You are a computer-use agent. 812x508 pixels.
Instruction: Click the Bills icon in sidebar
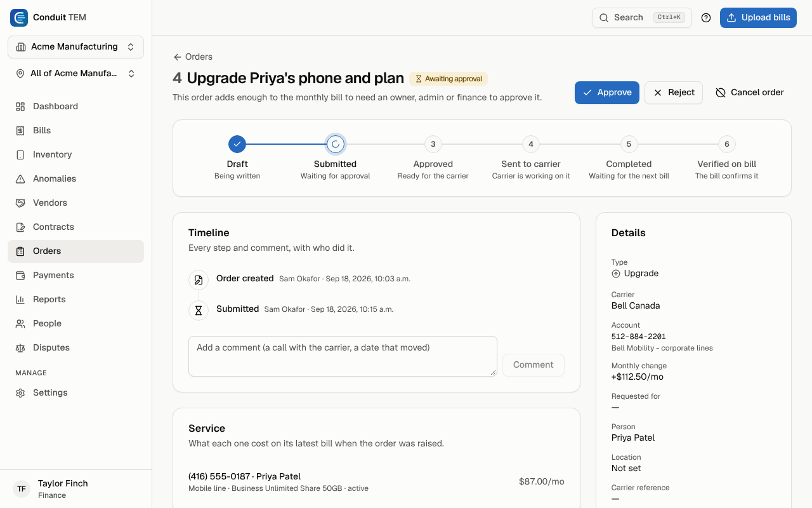pos(20,131)
